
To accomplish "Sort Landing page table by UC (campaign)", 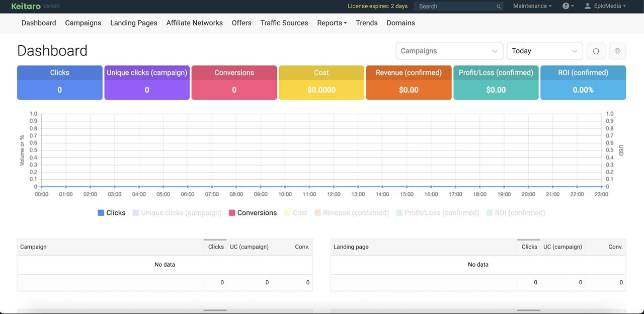I will pyautogui.click(x=562, y=247).
